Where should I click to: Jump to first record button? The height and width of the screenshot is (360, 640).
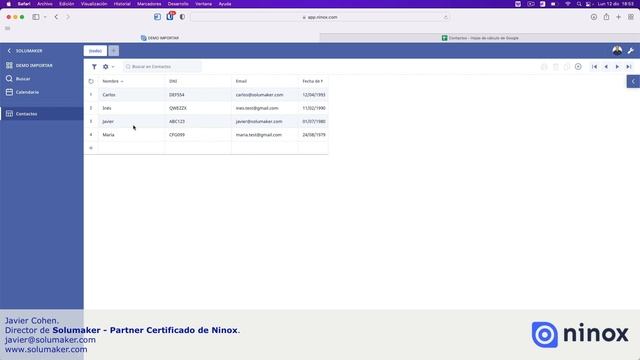coord(594,67)
